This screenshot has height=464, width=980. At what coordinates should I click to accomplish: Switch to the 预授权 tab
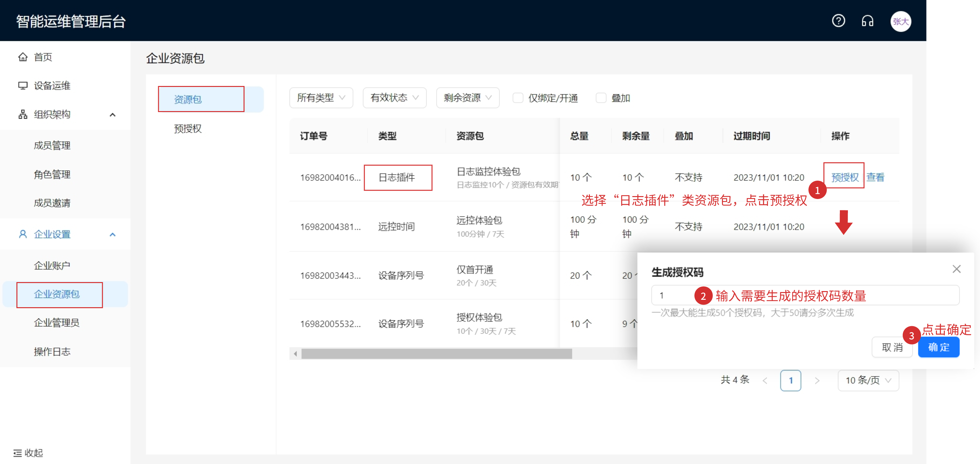coord(188,128)
